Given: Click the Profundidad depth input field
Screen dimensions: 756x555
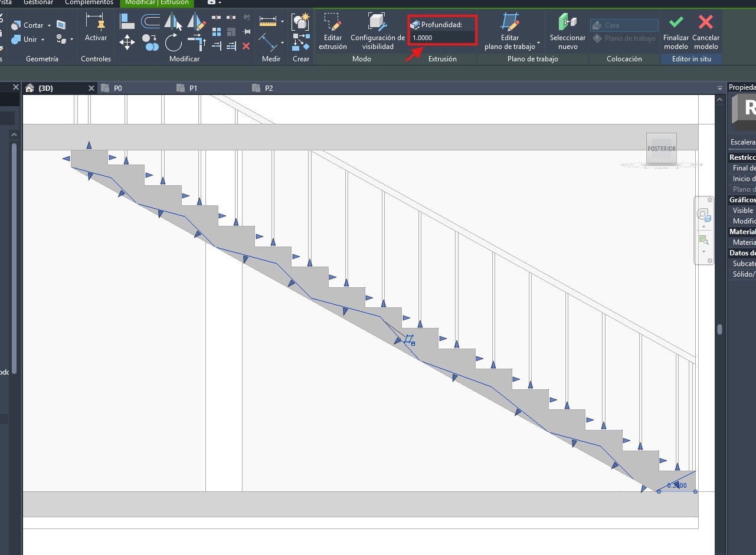Looking at the screenshot, I should pos(442,38).
